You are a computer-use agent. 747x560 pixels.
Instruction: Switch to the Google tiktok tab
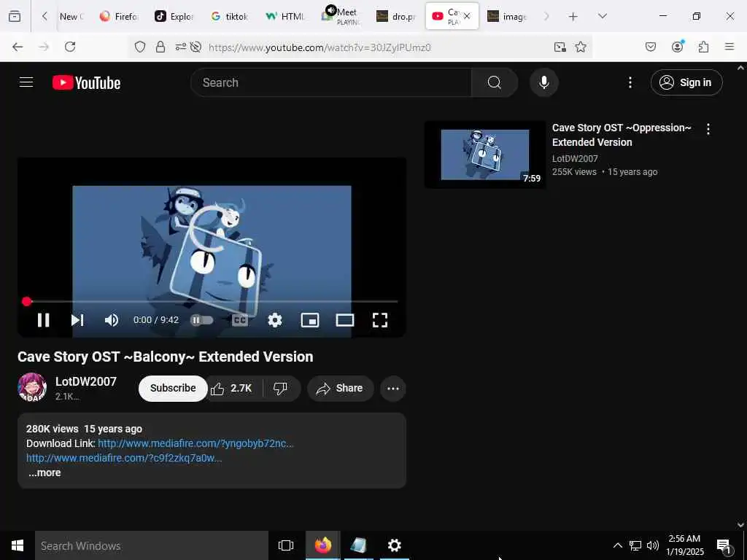(230, 16)
